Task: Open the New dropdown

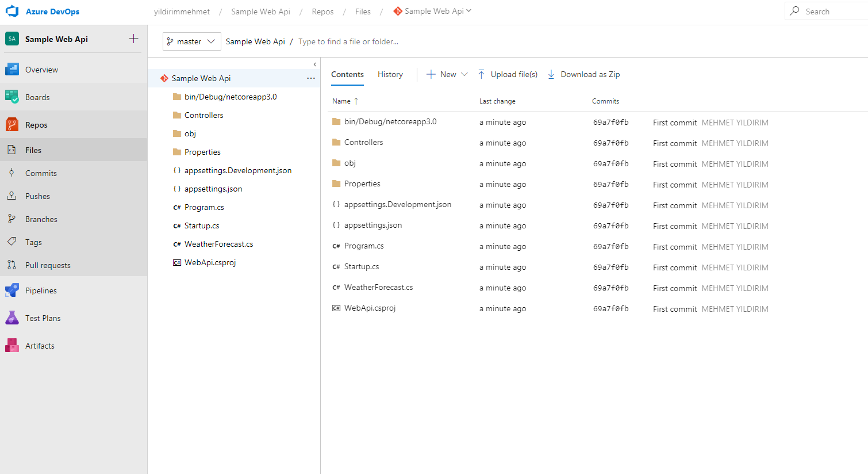Action: point(447,74)
